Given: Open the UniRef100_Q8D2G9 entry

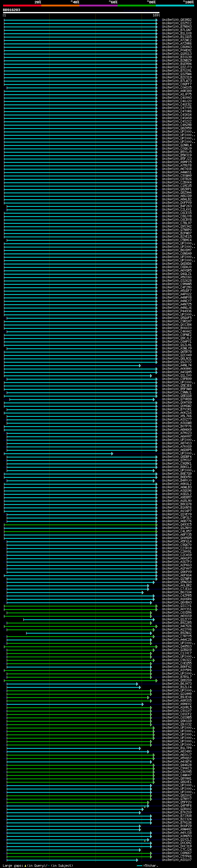Looking at the screenshot, I should 177,680.
